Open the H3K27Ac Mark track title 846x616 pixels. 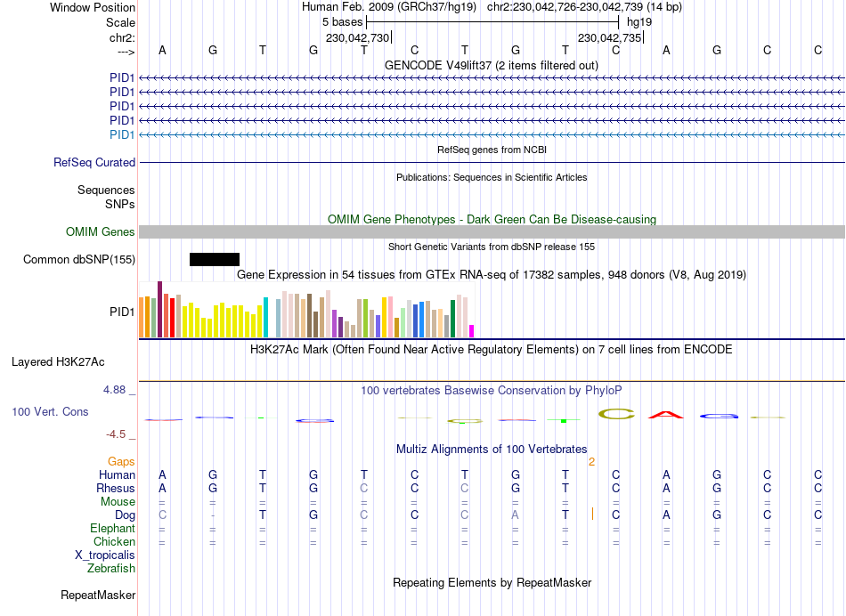(x=491, y=350)
